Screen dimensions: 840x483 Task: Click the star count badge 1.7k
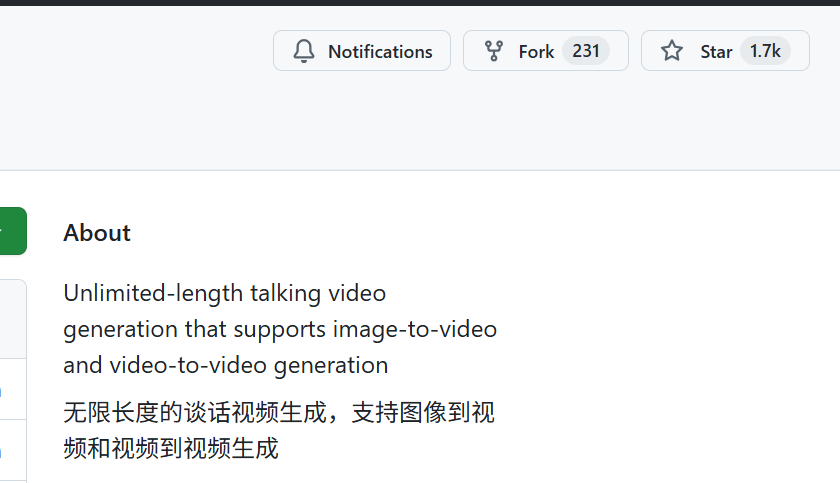click(x=765, y=51)
